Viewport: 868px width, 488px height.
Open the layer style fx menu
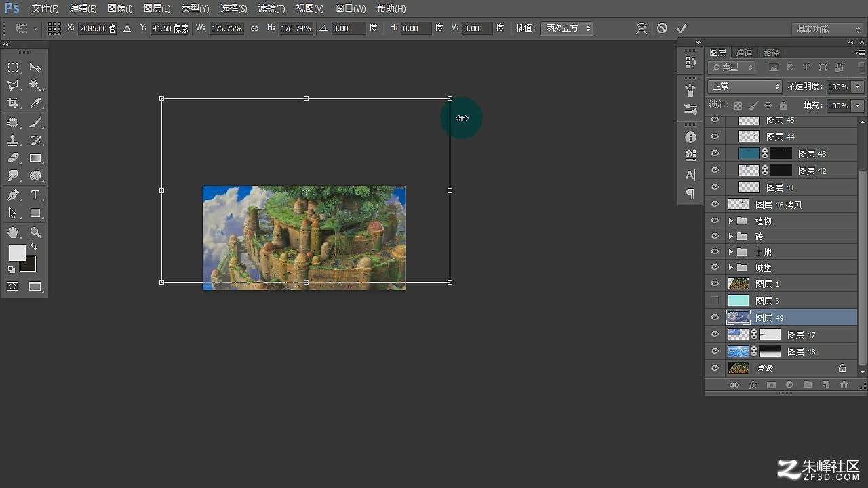[753, 385]
